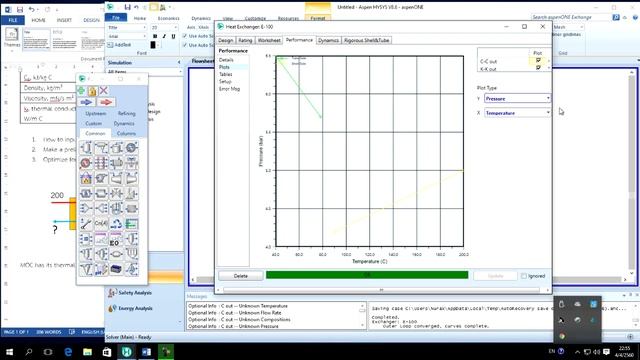
Task: Click the AddText tool
Action: click(x=119, y=45)
